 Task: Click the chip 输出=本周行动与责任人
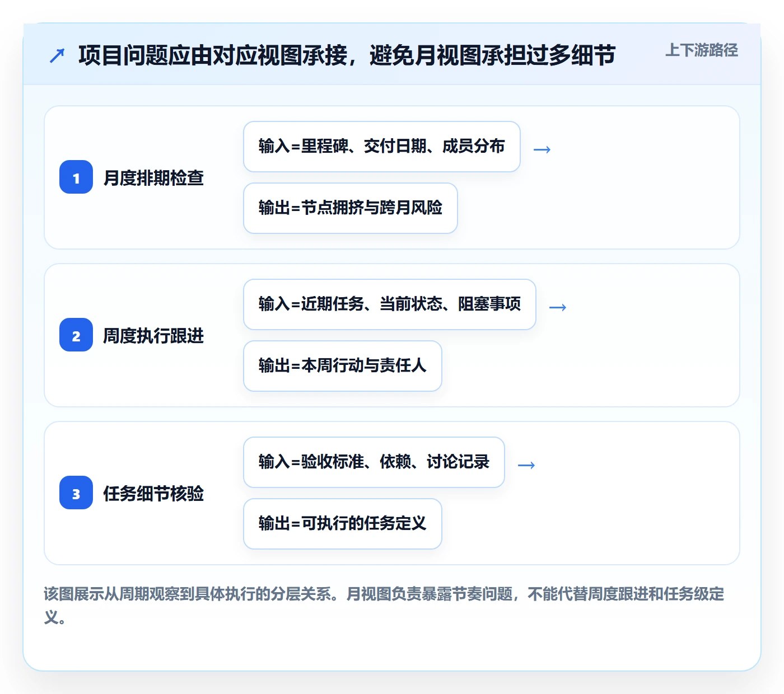[343, 366]
